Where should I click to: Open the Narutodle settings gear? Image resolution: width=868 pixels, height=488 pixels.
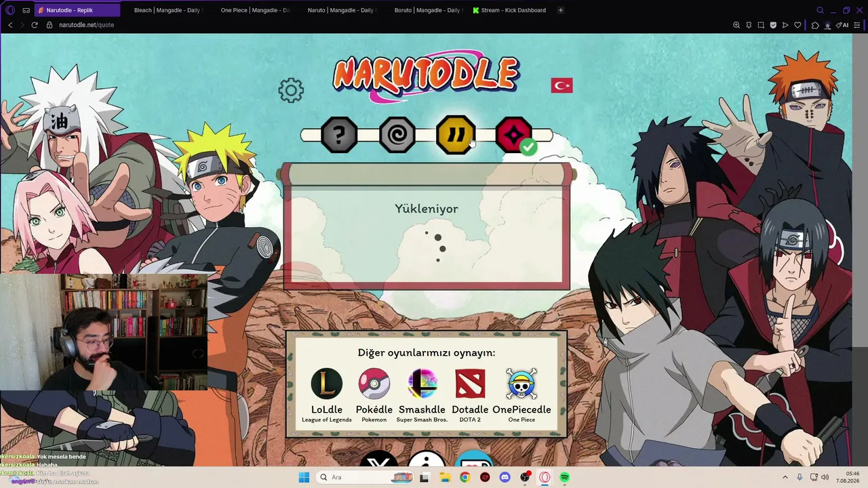pyautogui.click(x=291, y=90)
